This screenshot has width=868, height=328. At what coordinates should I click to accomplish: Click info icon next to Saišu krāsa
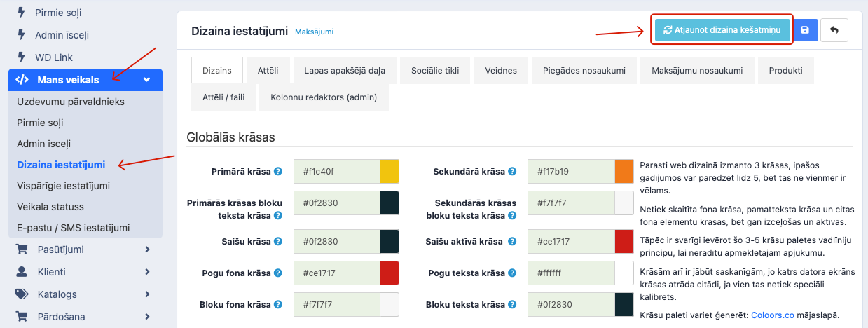click(278, 242)
